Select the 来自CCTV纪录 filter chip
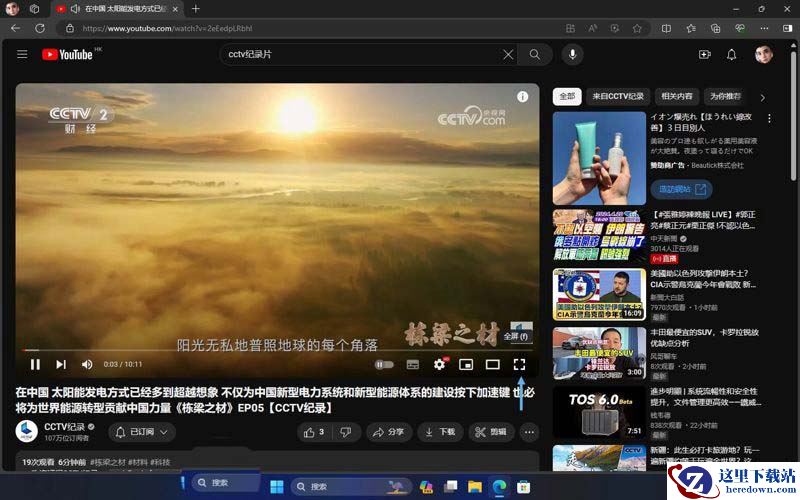This screenshot has width=800, height=500. click(x=618, y=96)
